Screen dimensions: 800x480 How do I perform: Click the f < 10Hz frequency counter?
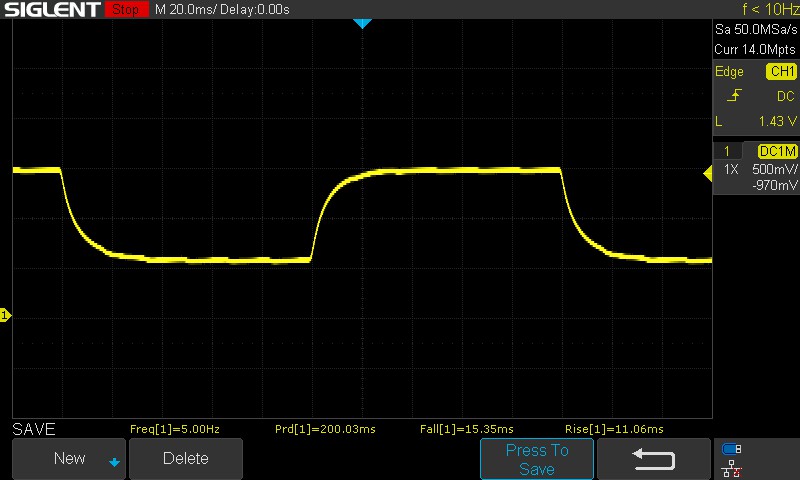pos(770,9)
